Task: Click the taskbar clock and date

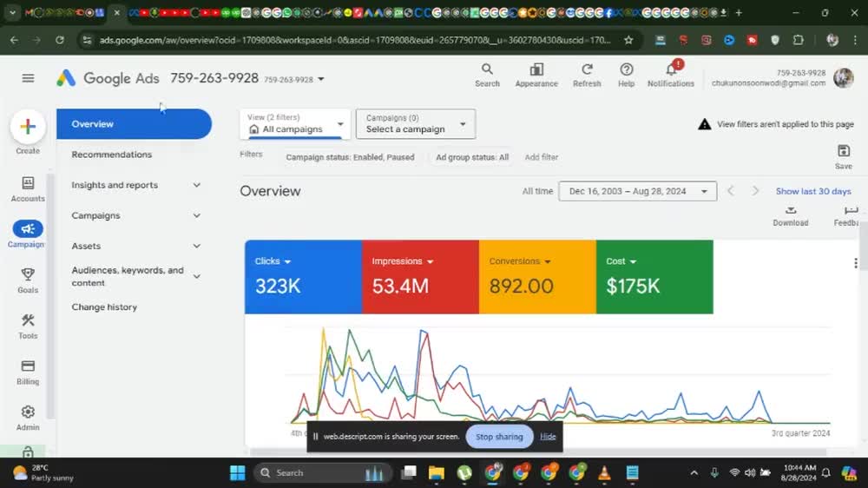Action: [799, 472]
